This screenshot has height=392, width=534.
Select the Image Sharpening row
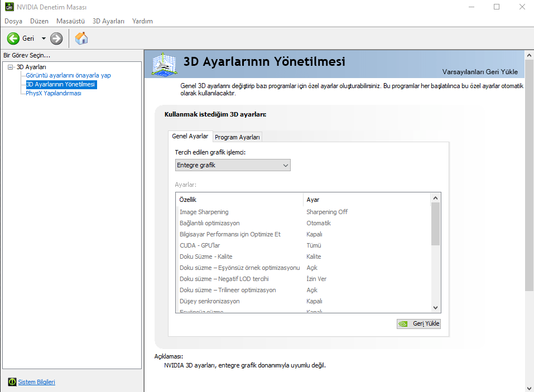(x=304, y=212)
